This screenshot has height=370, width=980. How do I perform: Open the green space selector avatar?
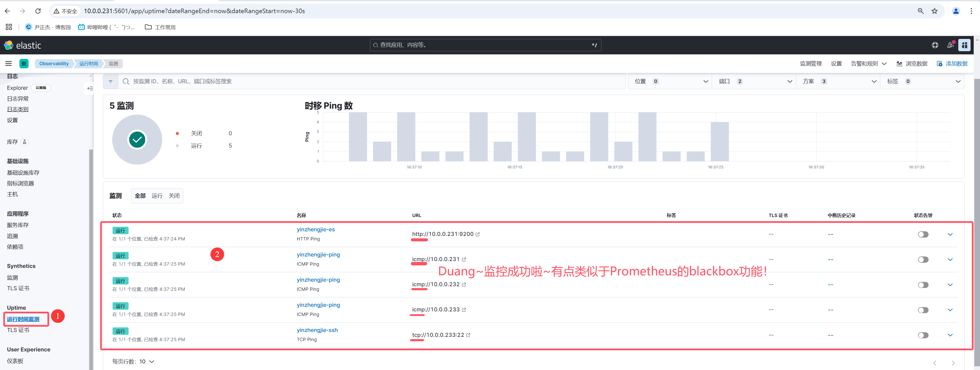coord(24,63)
